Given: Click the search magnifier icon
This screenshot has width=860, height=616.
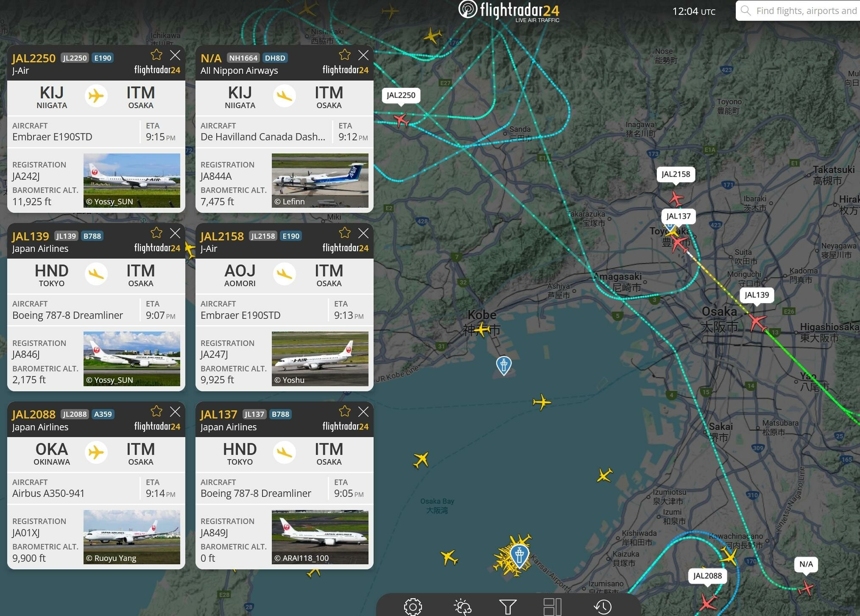Looking at the screenshot, I should click(x=746, y=11).
